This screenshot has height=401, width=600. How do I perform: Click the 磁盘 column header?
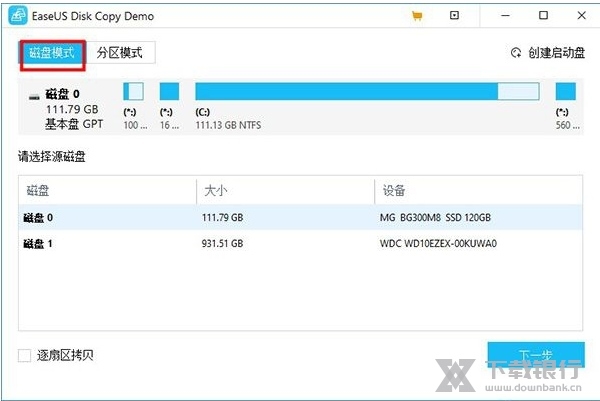(x=106, y=191)
